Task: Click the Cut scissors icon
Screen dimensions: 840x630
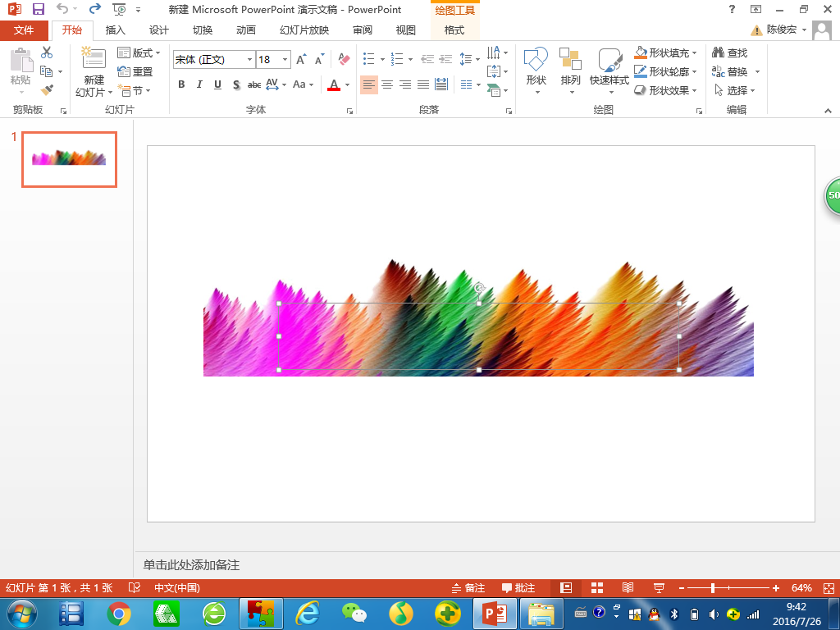Action: click(47, 52)
